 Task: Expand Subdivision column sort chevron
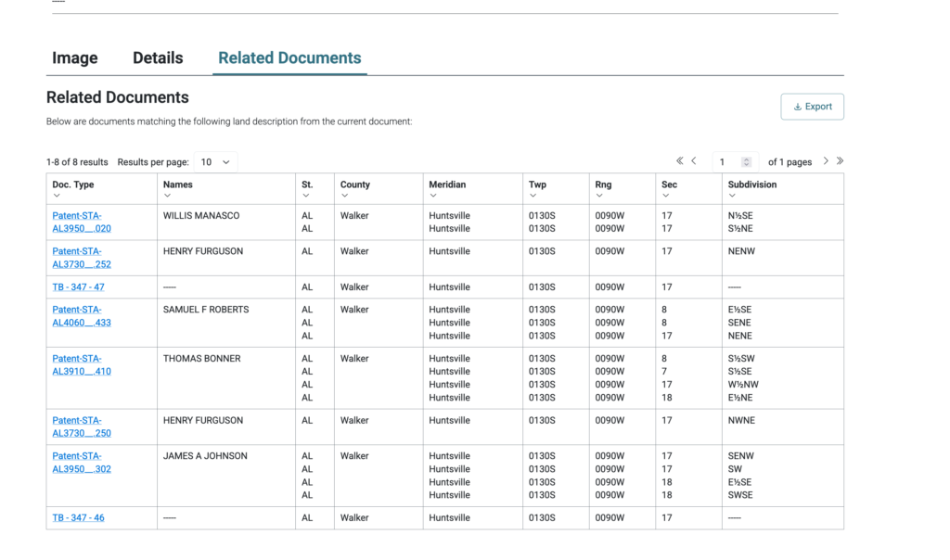(732, 196)
